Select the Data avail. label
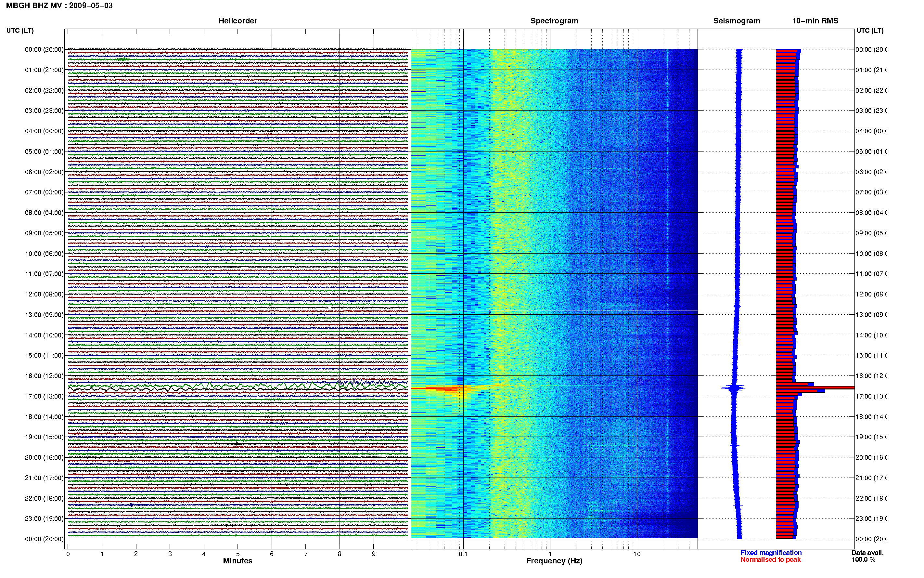This screenshot has width=924, height=578. tap(867, 553)
